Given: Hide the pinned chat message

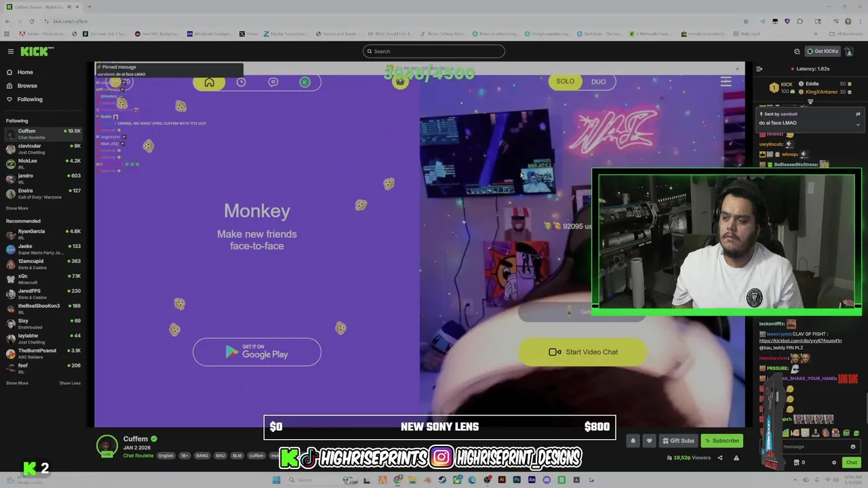Looking at the screenshot, I should pos(858,114).
